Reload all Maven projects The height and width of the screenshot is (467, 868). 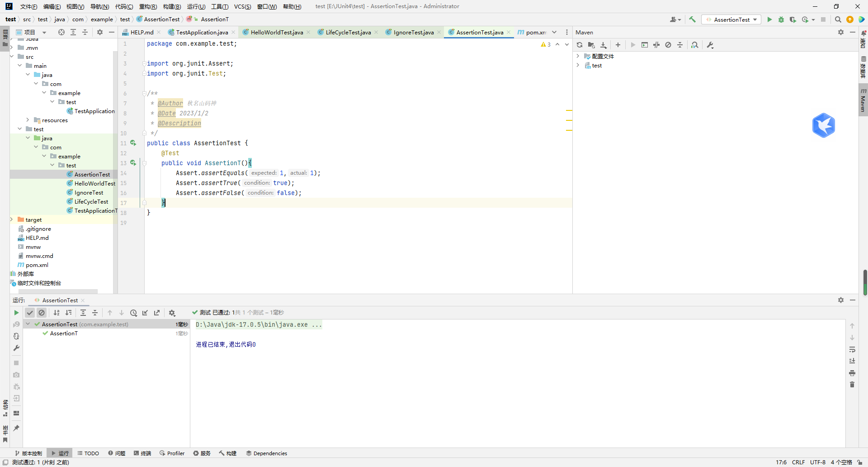coord(580,45)
